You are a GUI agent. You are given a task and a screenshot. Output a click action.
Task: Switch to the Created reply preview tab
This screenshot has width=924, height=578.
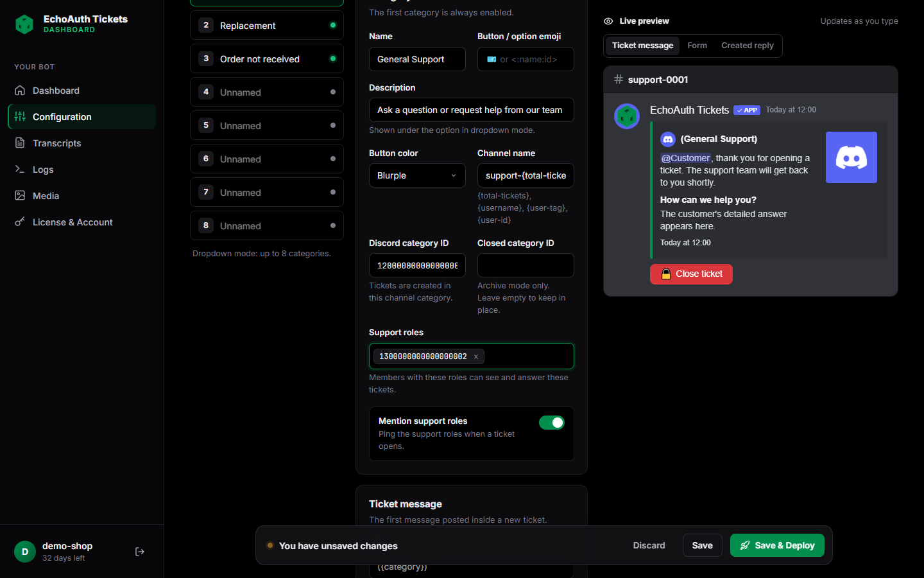[x=748, y=46]
